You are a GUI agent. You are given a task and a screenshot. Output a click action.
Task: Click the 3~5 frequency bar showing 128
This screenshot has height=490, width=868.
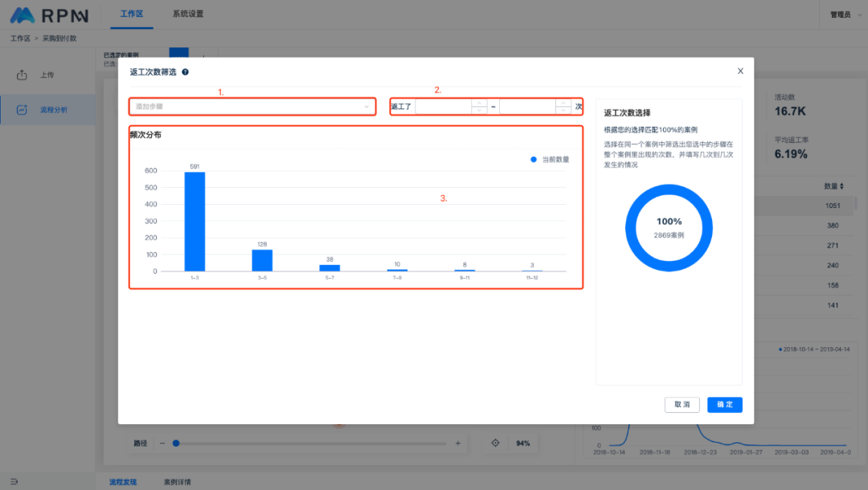pyautogui.click(x=262, y=259)
